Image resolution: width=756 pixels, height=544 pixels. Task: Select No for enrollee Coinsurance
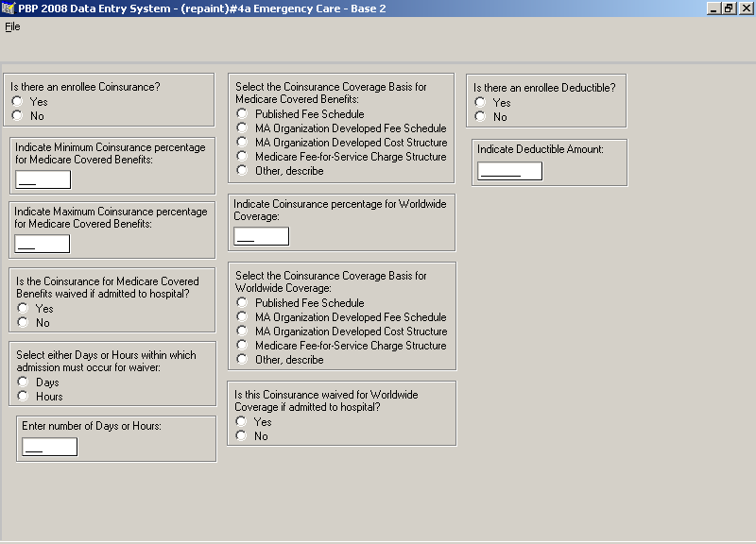(17, 115)
